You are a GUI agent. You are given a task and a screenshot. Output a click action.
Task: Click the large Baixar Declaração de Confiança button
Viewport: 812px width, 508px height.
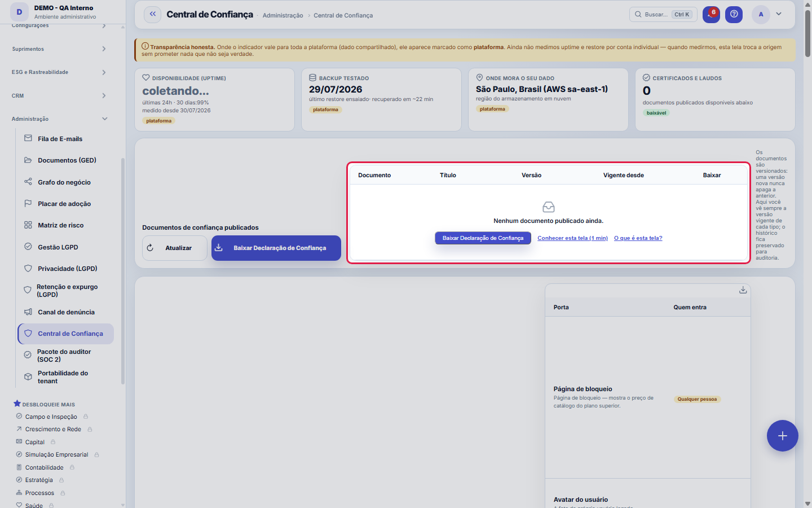click(276, 248)
